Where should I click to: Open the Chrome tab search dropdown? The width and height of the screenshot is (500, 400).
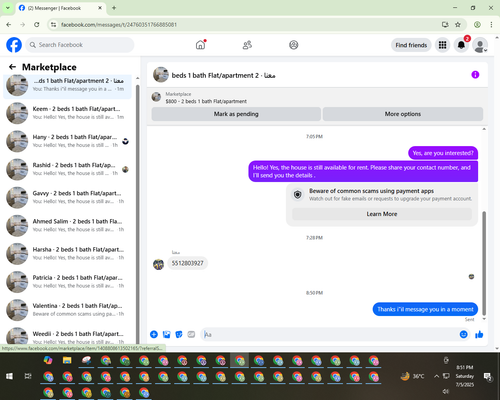(7, 8)
